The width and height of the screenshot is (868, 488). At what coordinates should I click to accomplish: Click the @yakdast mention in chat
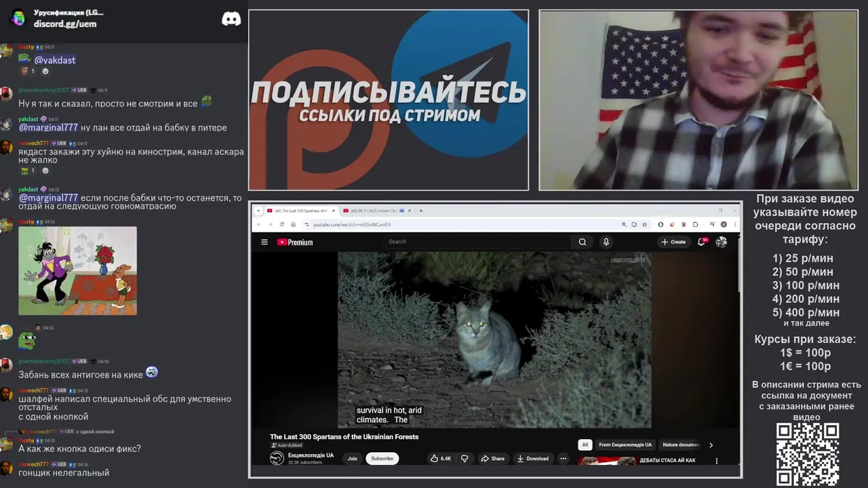pyautogui.click(x=55, y=60)
